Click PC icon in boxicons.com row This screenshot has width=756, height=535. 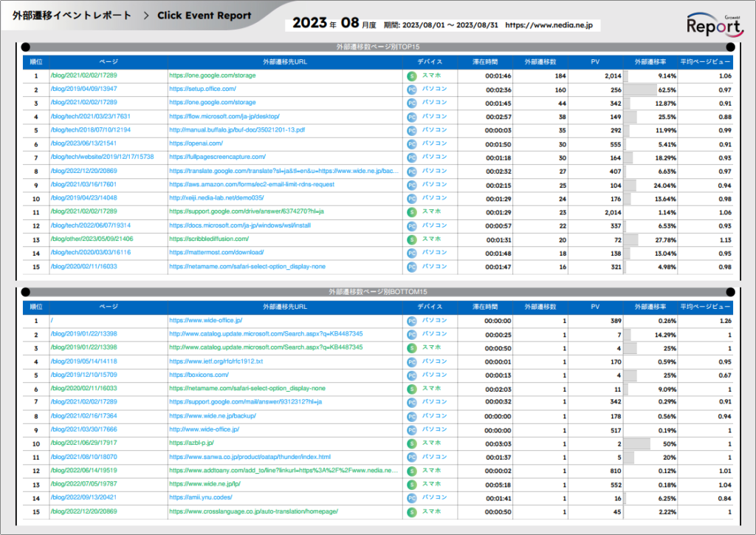412,375
